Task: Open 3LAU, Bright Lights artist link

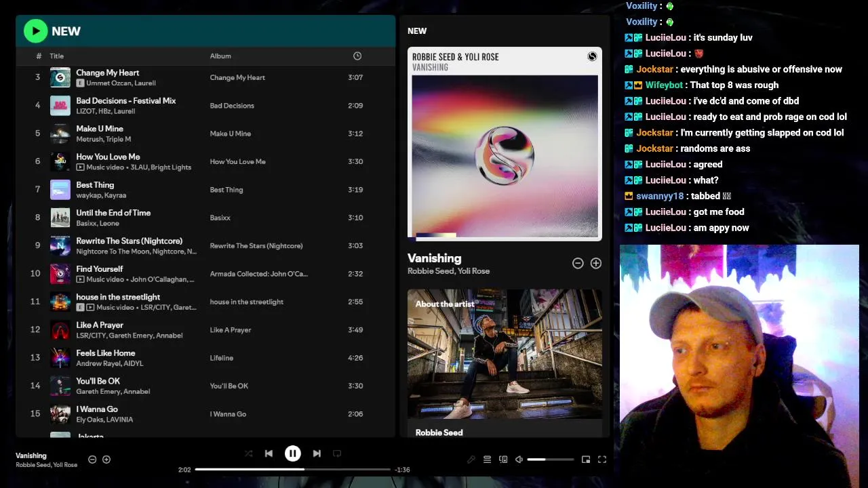Action: pos(161,167)
